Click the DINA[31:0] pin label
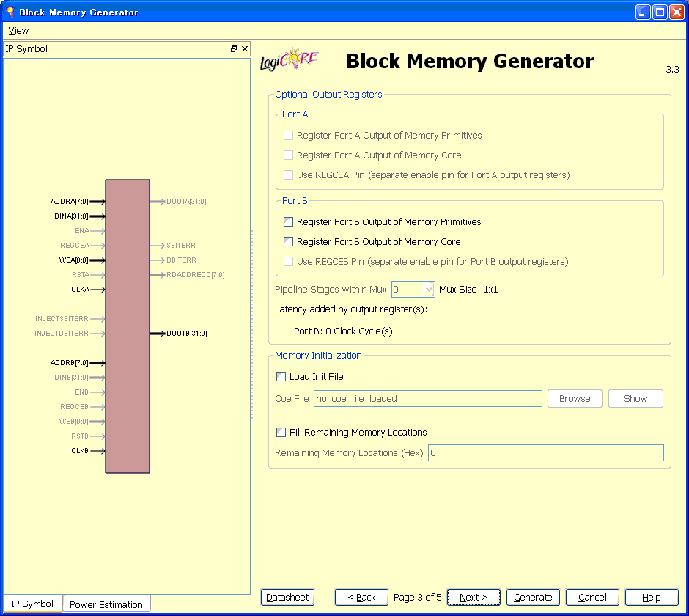The image size is (689, 616). point(71,216)
